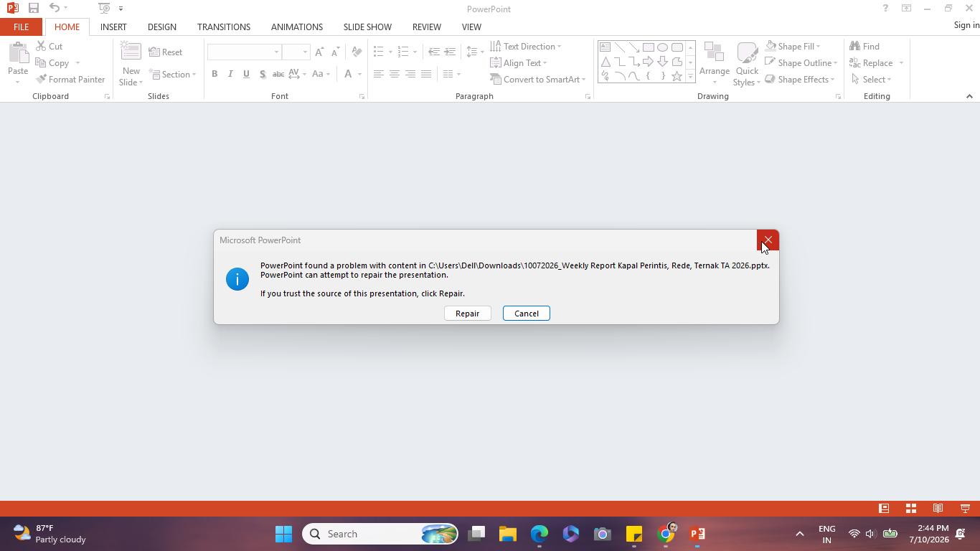The width and height of the screenshot is (980, 551).
Task: Switch to the DESIGN tab
Action: coord(161,27)
